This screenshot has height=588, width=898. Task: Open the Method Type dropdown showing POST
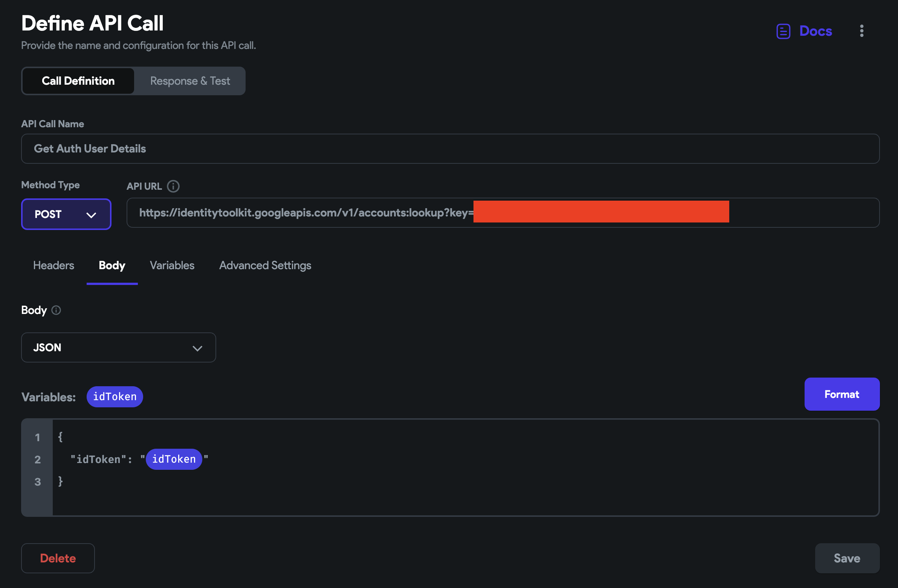66,214
